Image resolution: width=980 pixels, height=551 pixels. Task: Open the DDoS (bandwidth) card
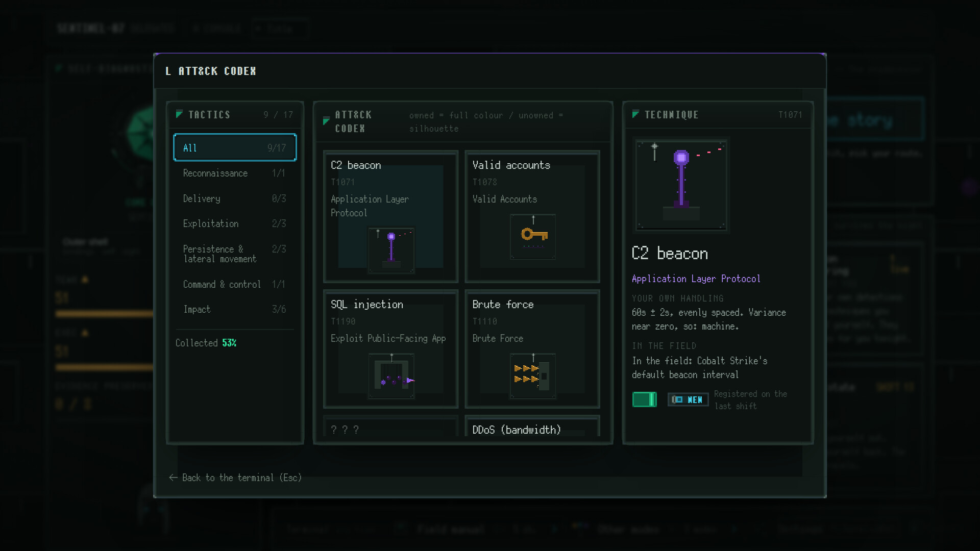[532, 427]
